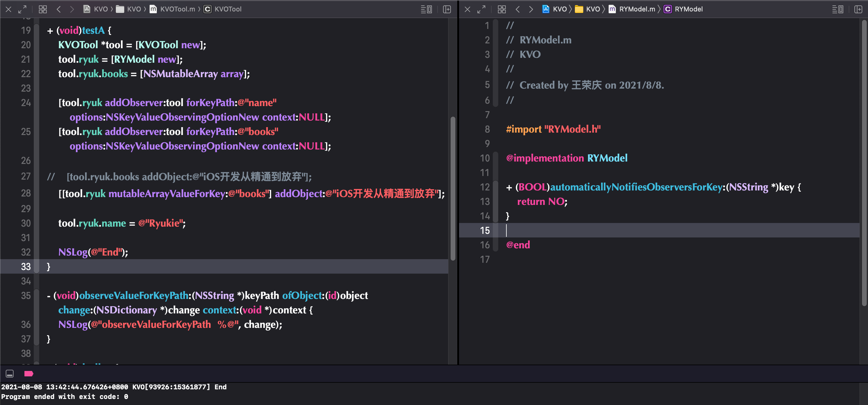The width and height of the screenshot is (868, 405).
Task: Add editor on right from left pane
Action: point(447,9)
